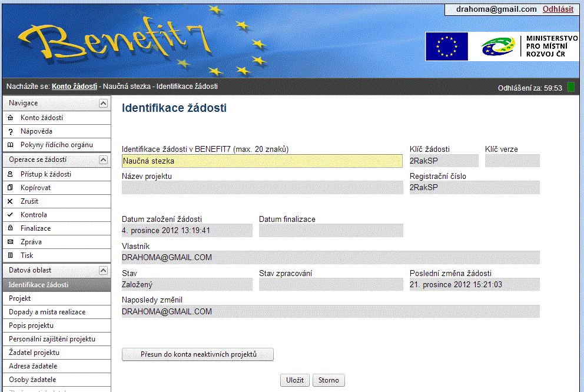Open Dopady a místa realizace
This screenshot has width=584, height=392.
tap(57, 312)
